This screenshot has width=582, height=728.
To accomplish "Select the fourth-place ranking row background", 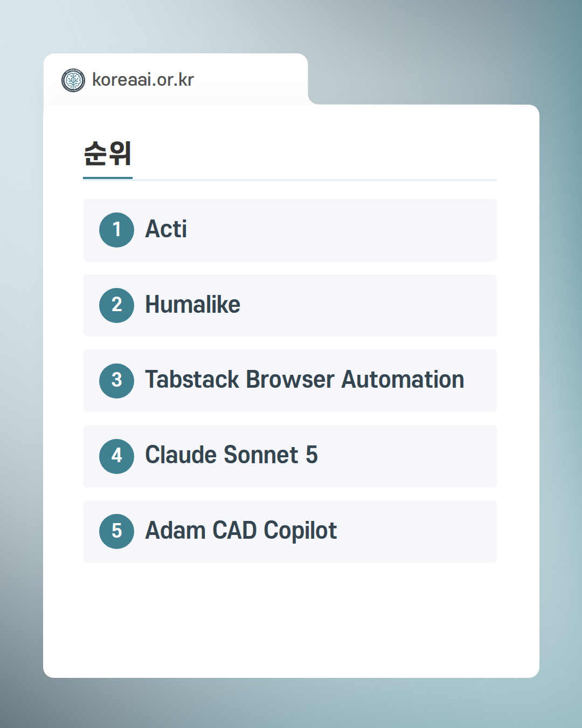I will (x=290, y=456).
